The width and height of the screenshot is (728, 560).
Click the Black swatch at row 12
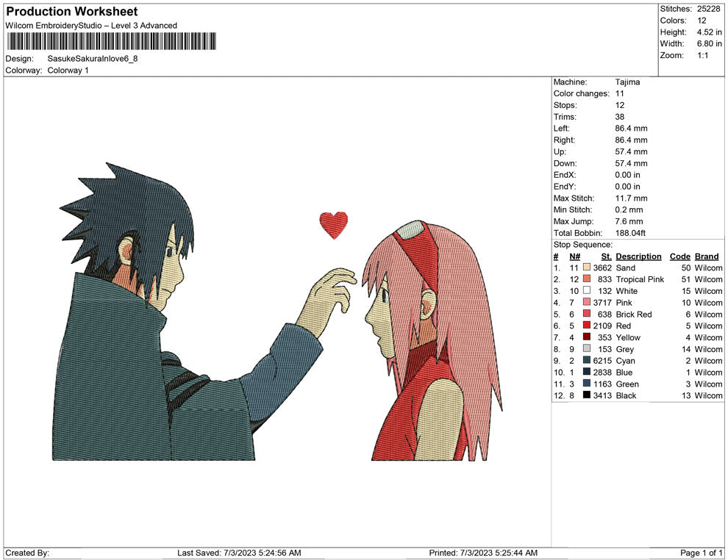586,395
